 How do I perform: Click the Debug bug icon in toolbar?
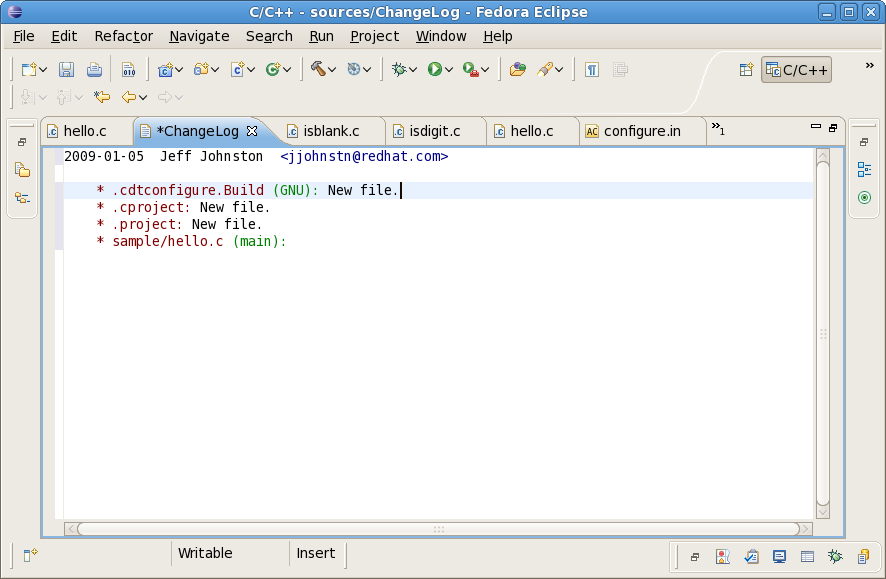point(399,69)
